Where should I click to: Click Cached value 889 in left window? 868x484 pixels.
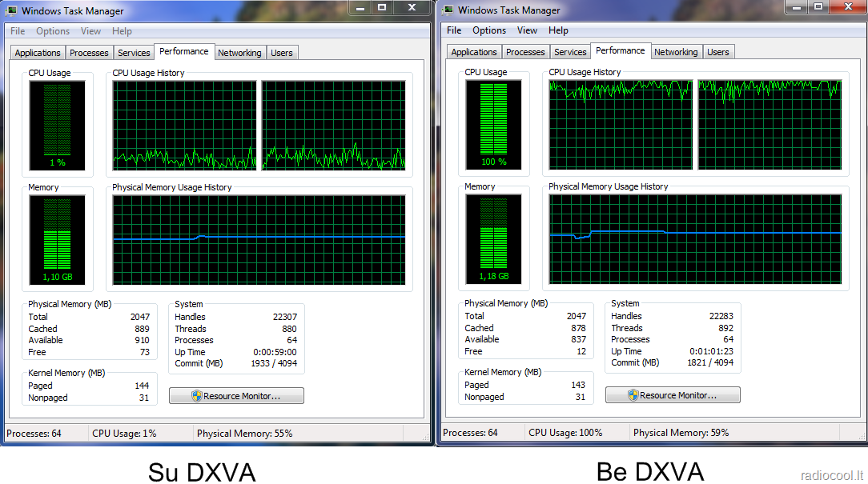coord(142,329)
